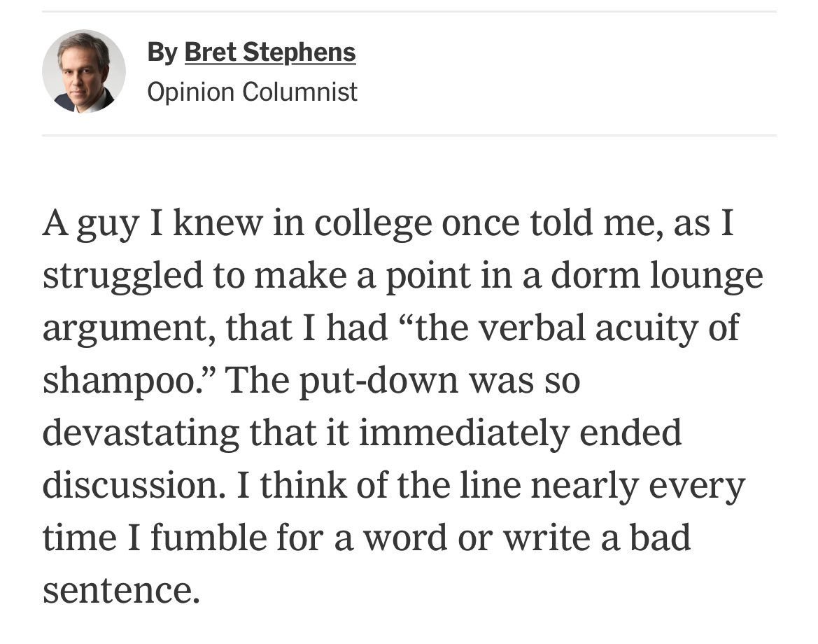Click the word "struggled" in the article text
This screenshot has width=818, height=644.
tap(122, 275)
